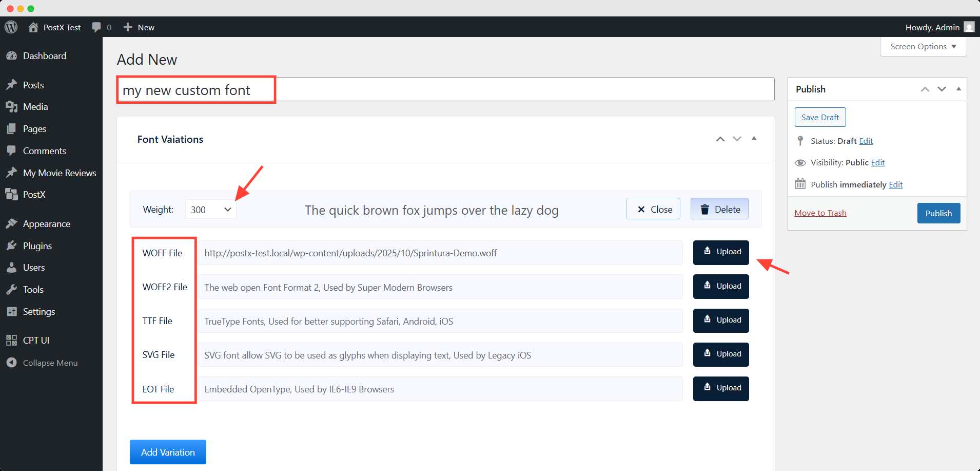Select the Tools wrench icon

12,289
